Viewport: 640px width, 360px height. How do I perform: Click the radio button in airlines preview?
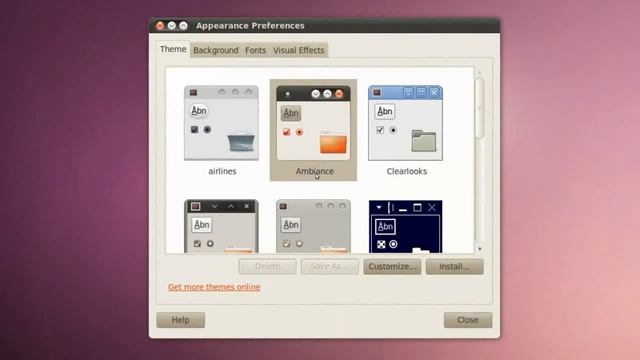click(207, 130)
